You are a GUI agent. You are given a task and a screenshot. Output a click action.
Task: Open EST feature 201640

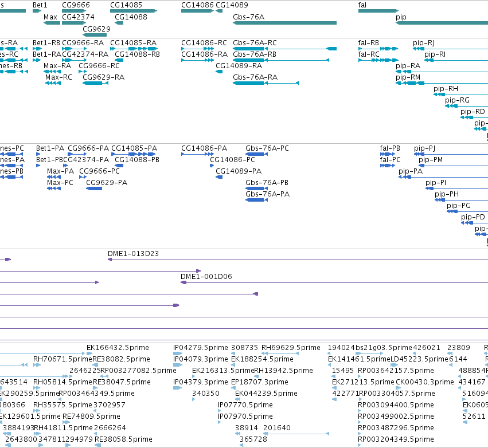(296, 434)
